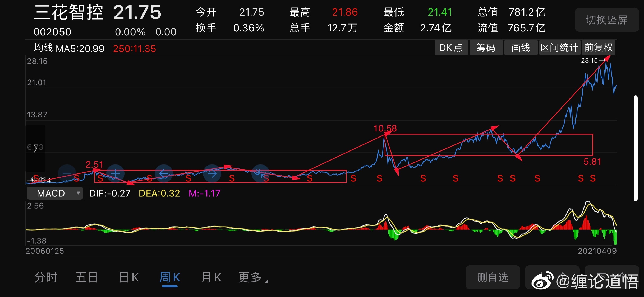Tap the 金额 2.74亿 value

pos(436,28)
